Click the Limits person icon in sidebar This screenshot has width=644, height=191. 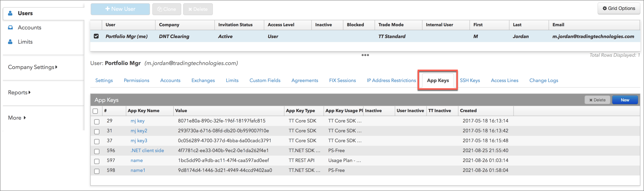[10, 42]
